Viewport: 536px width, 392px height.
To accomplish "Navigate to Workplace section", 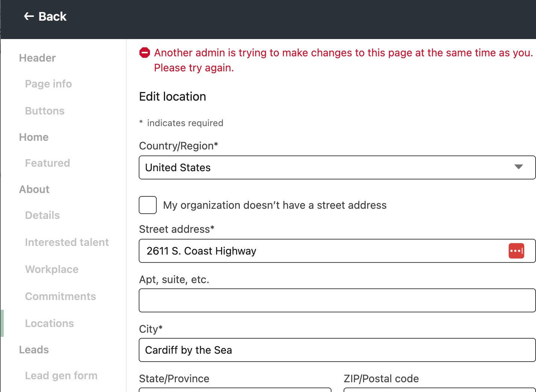I will 52,269.
